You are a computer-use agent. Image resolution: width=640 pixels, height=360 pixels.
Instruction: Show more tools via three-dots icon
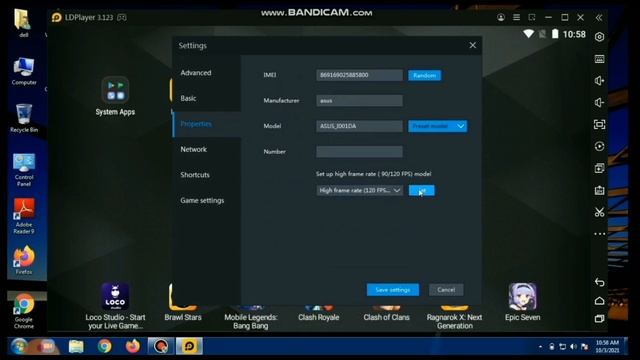[599, 234]
